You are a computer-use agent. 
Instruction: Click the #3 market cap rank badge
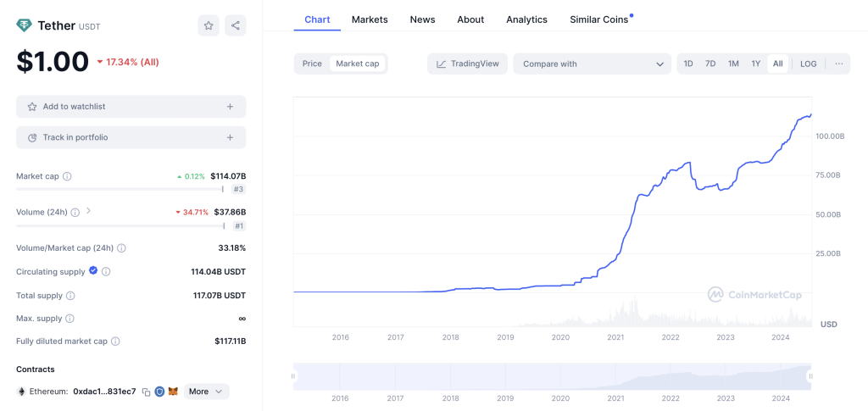pos(238,189)
